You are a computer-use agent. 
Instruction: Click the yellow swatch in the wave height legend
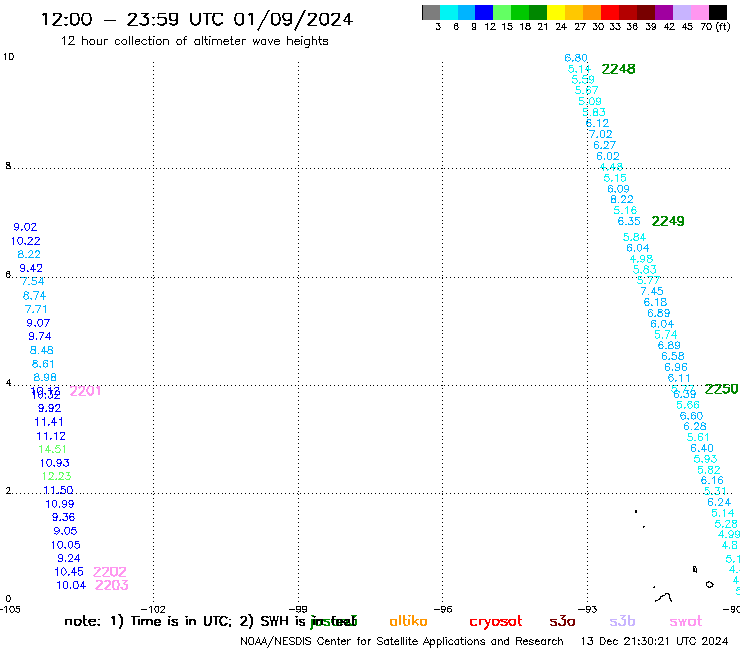point(556,12)
